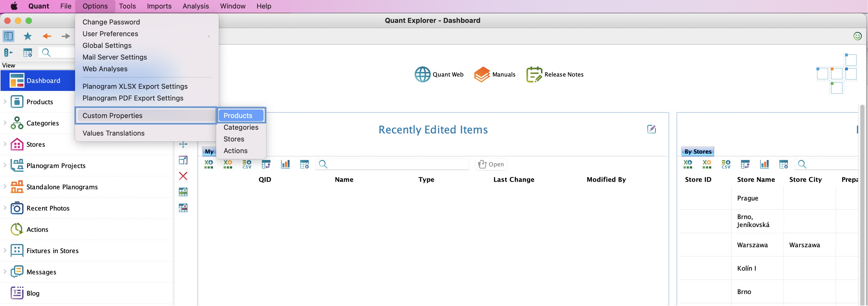Viewport: 868px width, 306px height.
Task: Click the blue favorites star icon
Action: 28,36
